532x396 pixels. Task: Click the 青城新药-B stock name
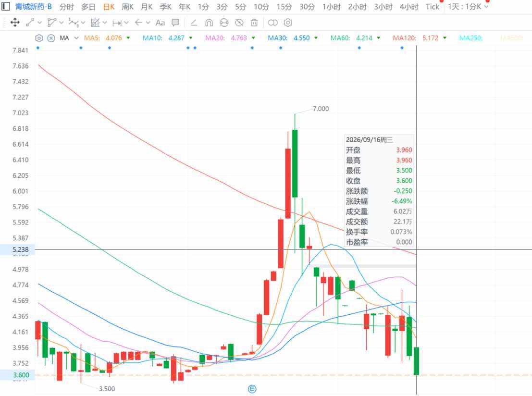click(33, 6)
